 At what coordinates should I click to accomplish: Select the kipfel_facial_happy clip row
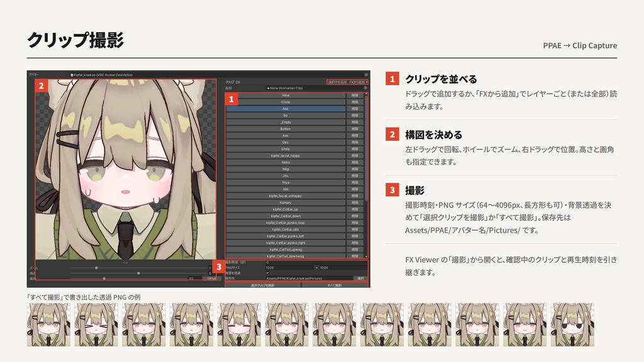click(286, 156)
